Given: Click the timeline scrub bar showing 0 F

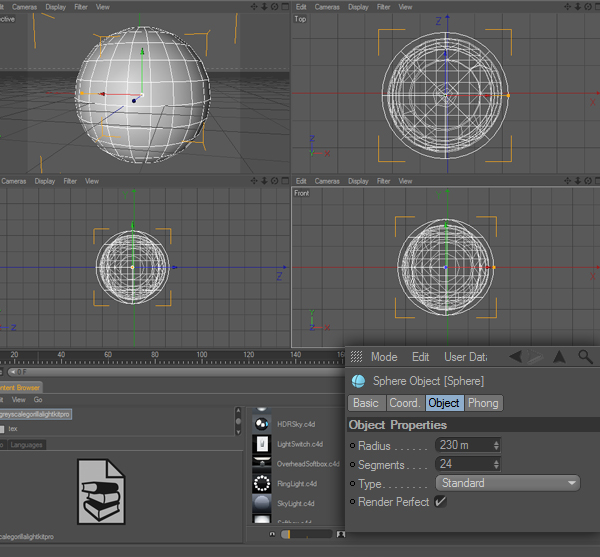Looking at the screenshot, I should pos(176,371).
